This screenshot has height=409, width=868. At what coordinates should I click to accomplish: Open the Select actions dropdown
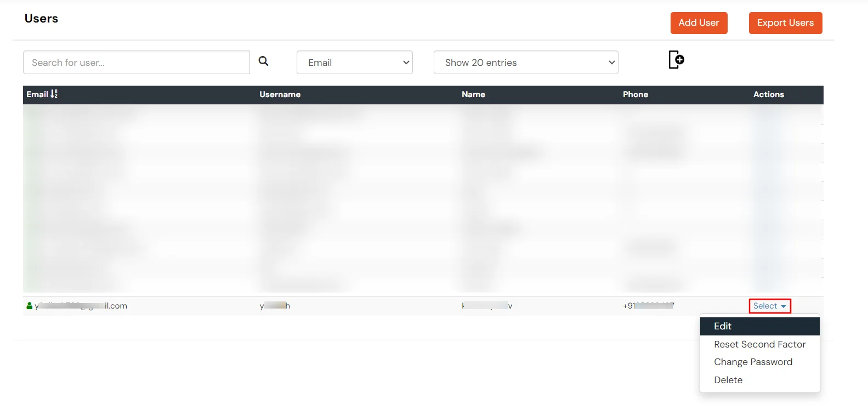click(770, 306)
